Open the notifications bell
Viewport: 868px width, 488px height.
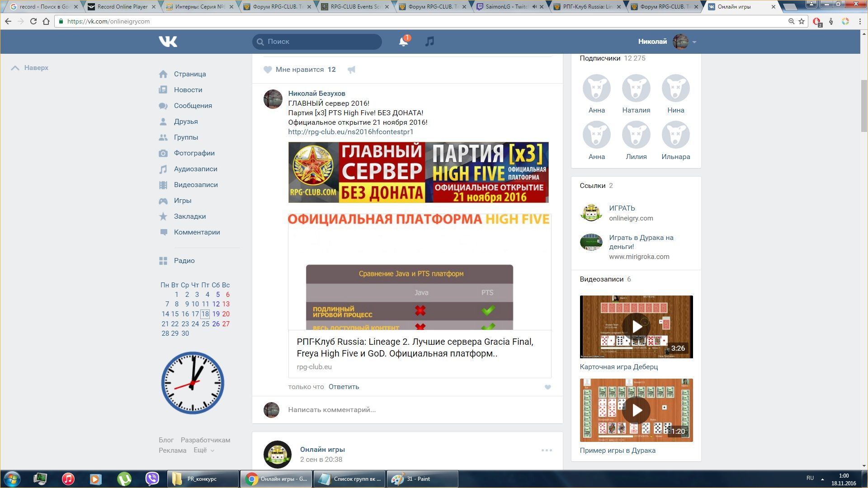point(403,42)
